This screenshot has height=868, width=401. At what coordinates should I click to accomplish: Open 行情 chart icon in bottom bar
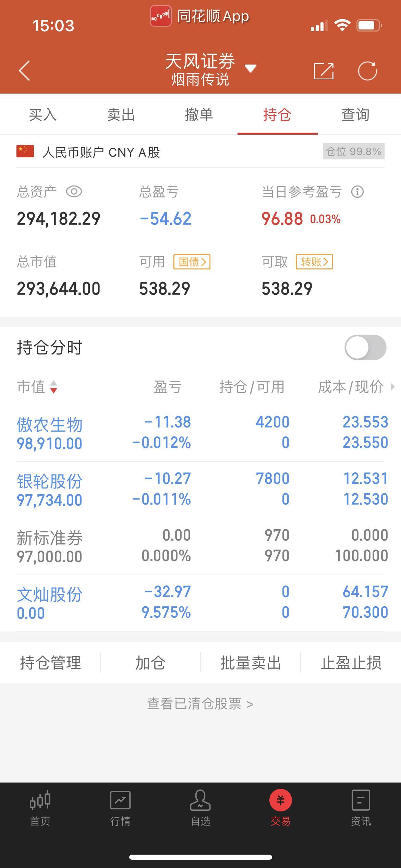tap(120, 800)
